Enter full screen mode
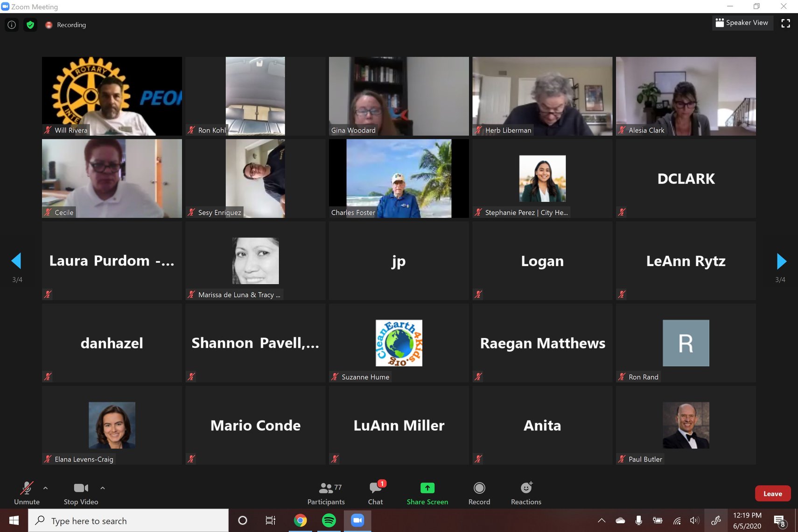 click(785, 23)
